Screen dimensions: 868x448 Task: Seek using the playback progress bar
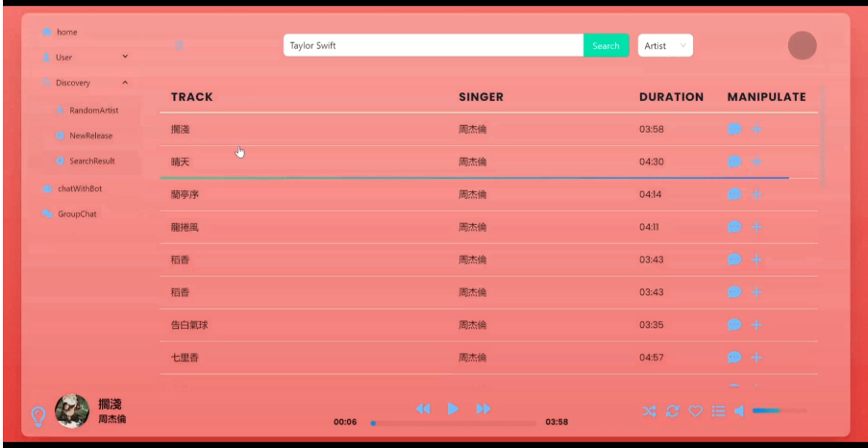454,423
